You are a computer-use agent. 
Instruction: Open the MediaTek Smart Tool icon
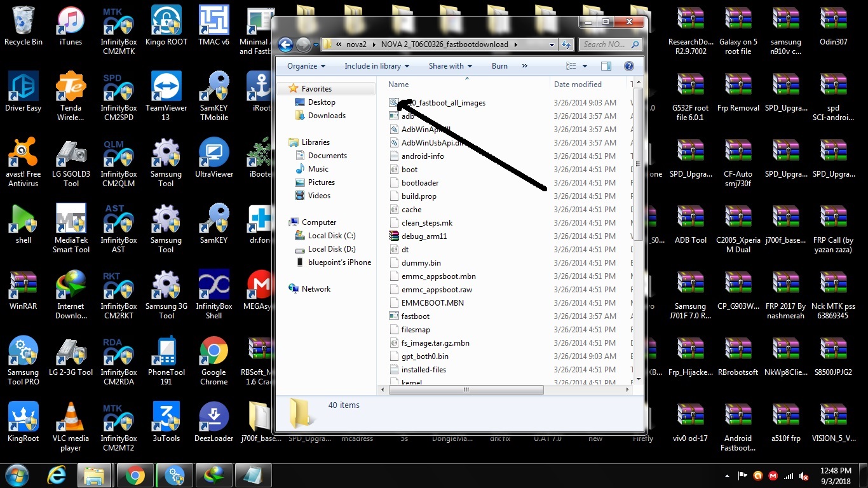coord(71,229)
